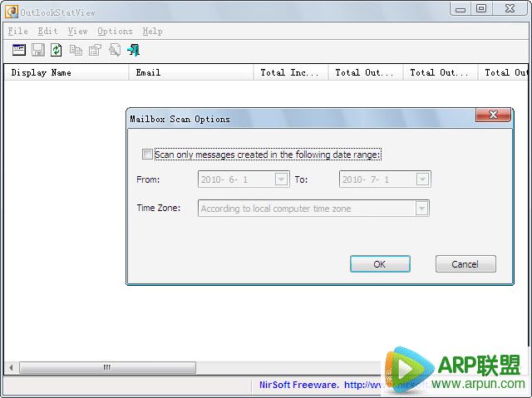Sort by Email column header
Viewport: 532px width, 398px height.
191,72
